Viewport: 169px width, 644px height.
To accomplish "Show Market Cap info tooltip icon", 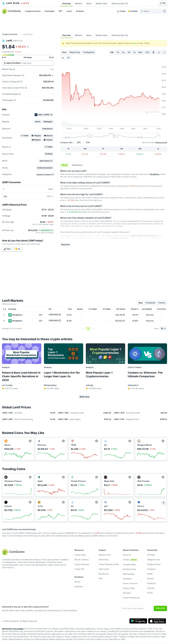I will [x=14, y=69].
